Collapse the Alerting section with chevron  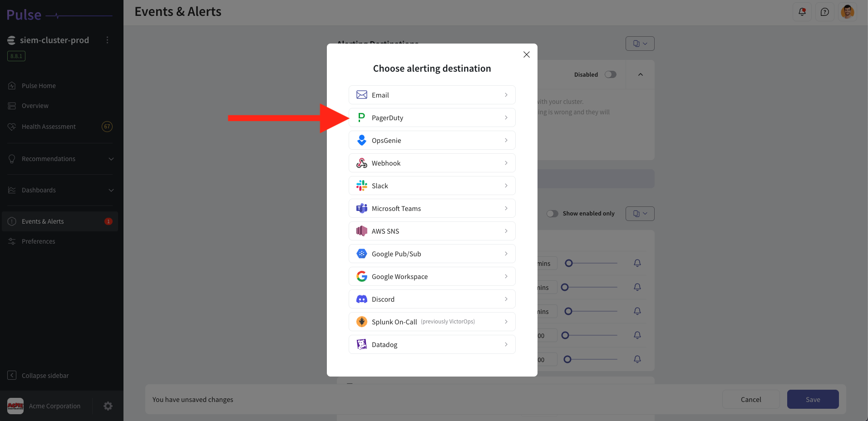coord(640,74)
